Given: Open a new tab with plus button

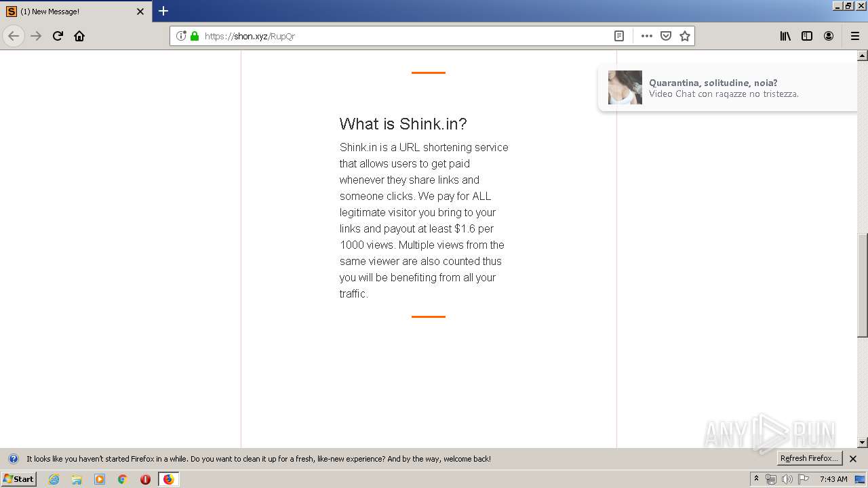Looking at the screenshot, I should [163, 11].
